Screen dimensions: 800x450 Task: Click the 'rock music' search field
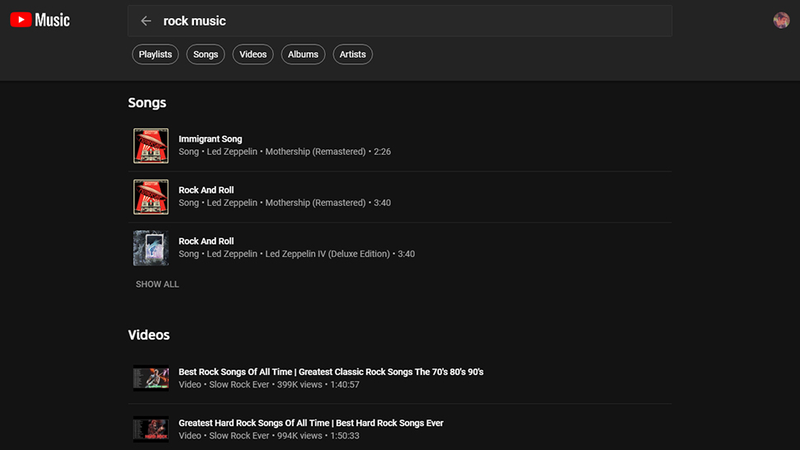(399, 21)
